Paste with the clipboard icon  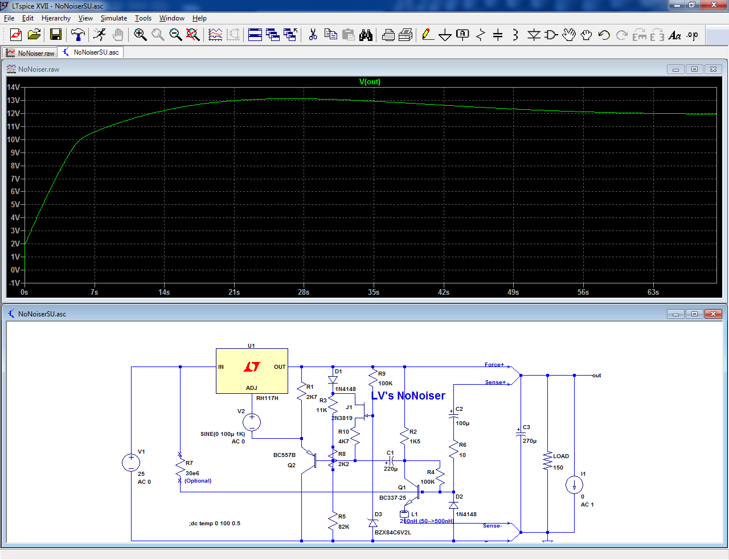pyautogui.click(x=348, y=35)
